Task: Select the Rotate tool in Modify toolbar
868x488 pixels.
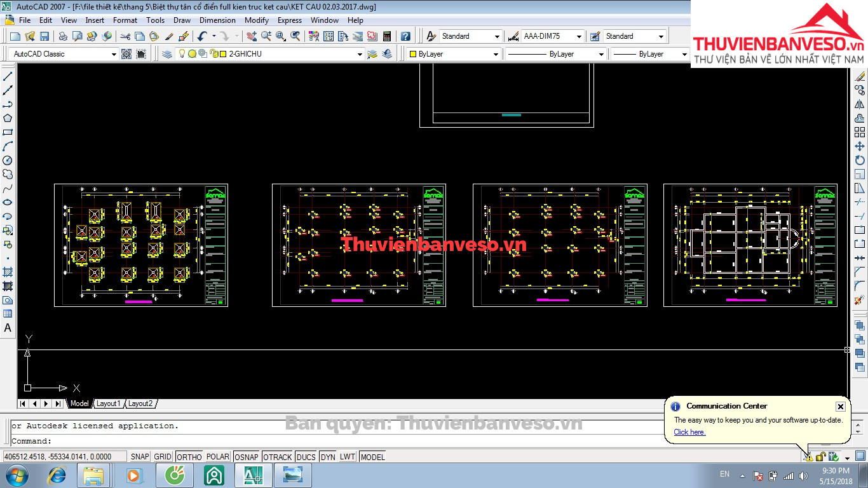Action: point(860,160)
